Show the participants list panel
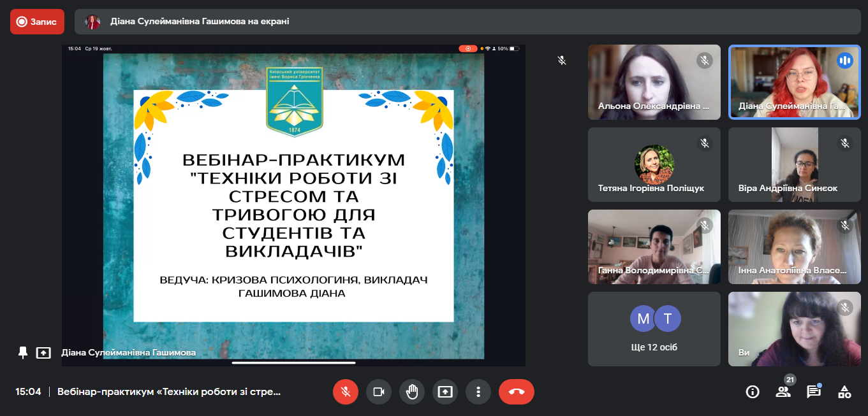The height and width of the screenshot is (416, 868). coord(783,392)
